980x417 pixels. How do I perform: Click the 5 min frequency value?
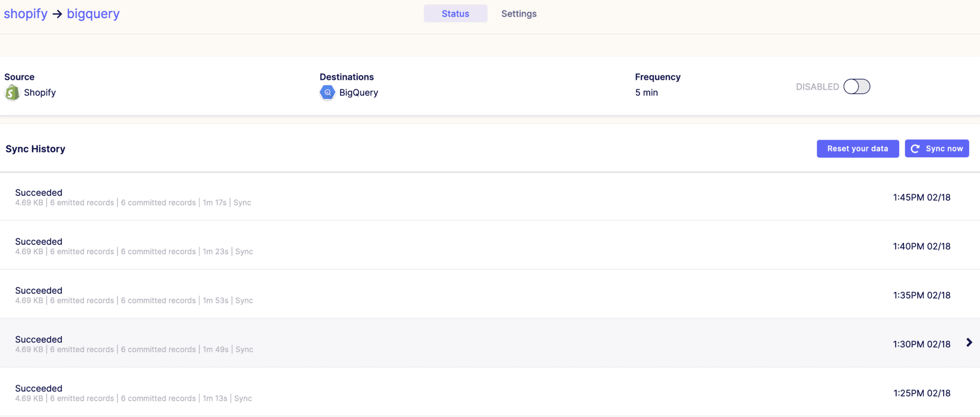click(646, 93)
